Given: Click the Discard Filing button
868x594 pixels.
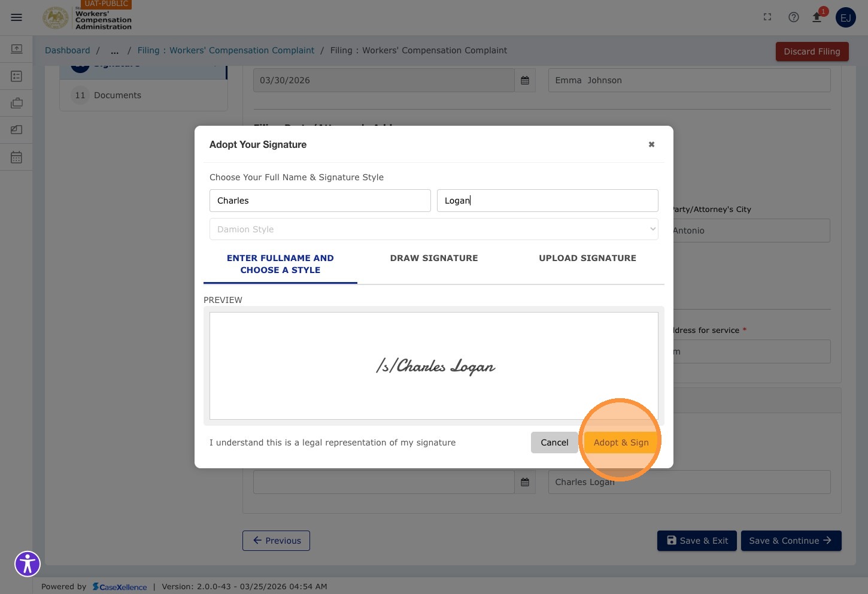Looking at the screenshot, I should 812,51.
